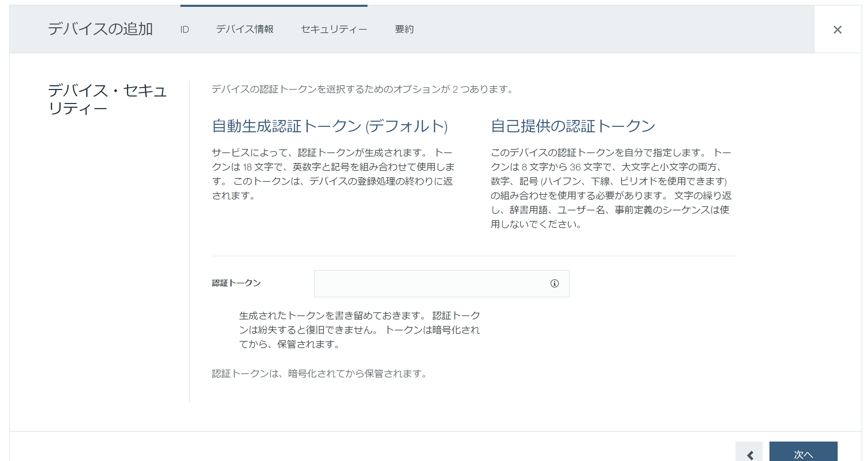Focus the 認証トークン input field
Viewport: 868px width, 461px height.
(x=430, y=283)
